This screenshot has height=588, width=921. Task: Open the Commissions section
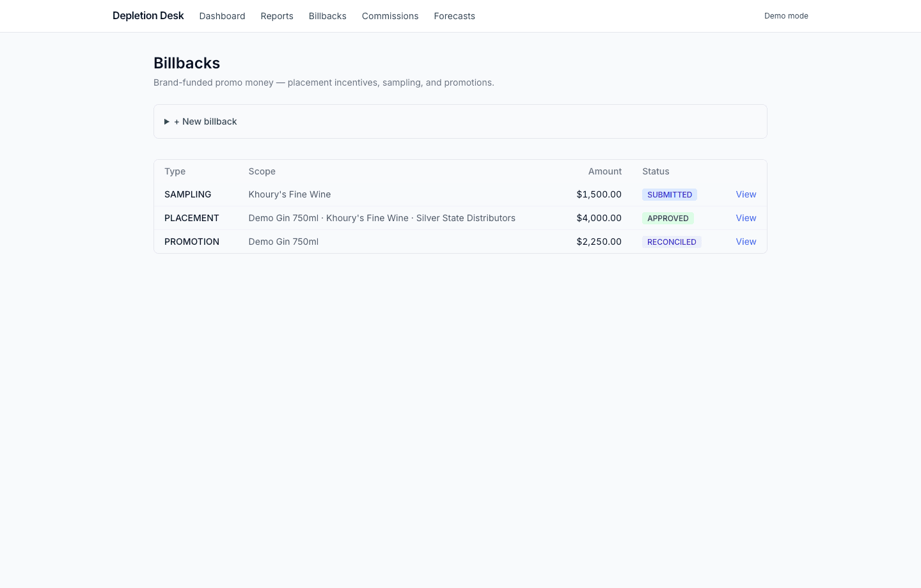pos(390,16)
